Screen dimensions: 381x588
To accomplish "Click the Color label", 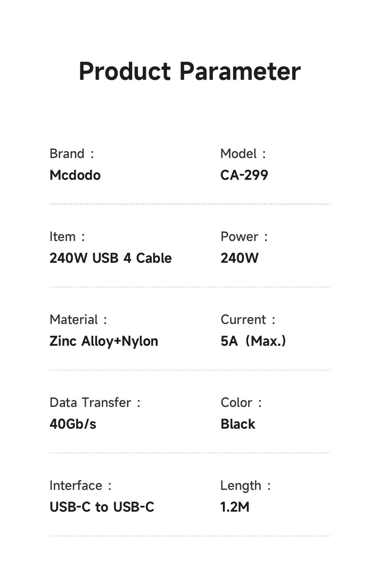I will (x=237, y=403).
